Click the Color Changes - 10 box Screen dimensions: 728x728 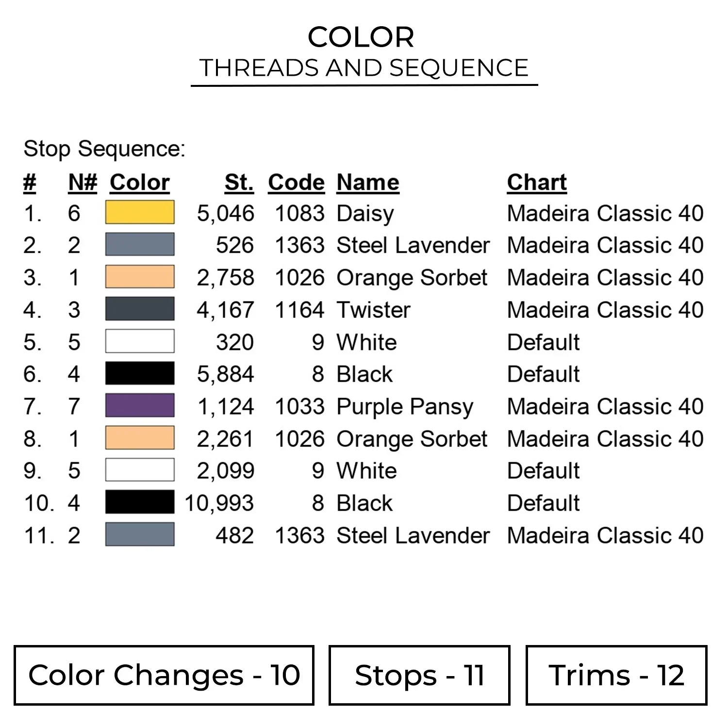[164, 675]
